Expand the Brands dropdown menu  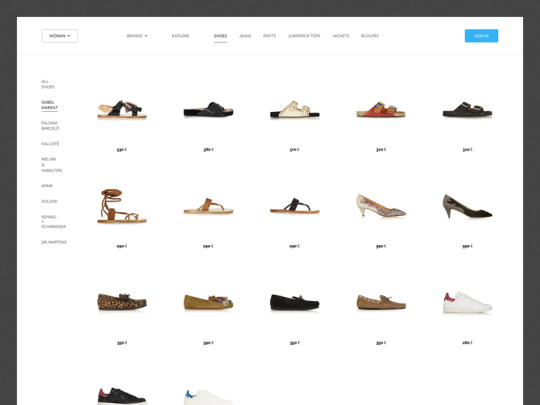pyautogui.click(x=137, y=36)
